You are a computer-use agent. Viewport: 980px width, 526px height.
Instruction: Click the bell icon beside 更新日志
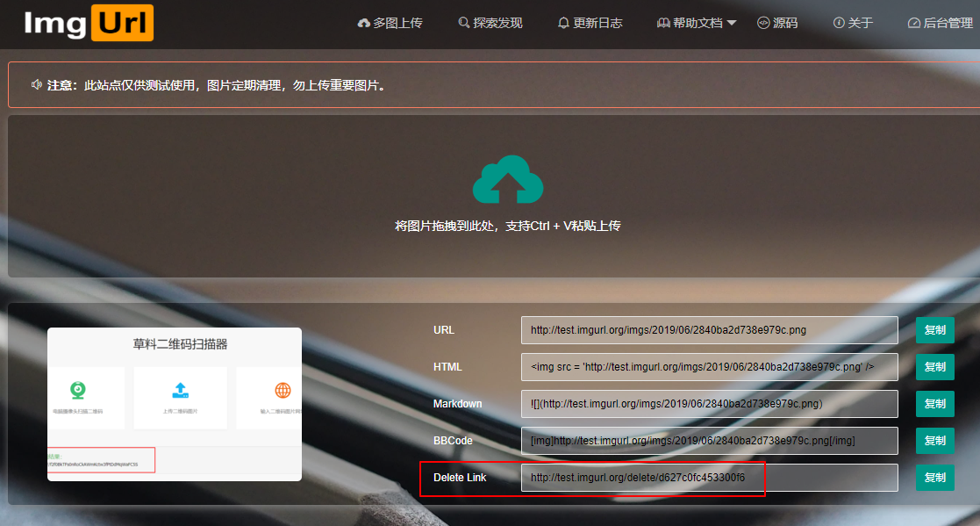[x=564, y=23]
